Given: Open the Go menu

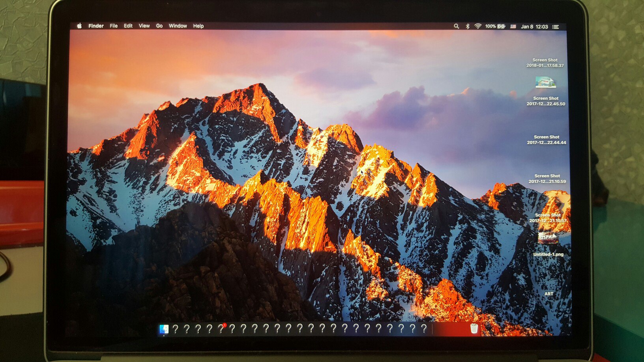Looking at the screenshot, I should [159, 26].
